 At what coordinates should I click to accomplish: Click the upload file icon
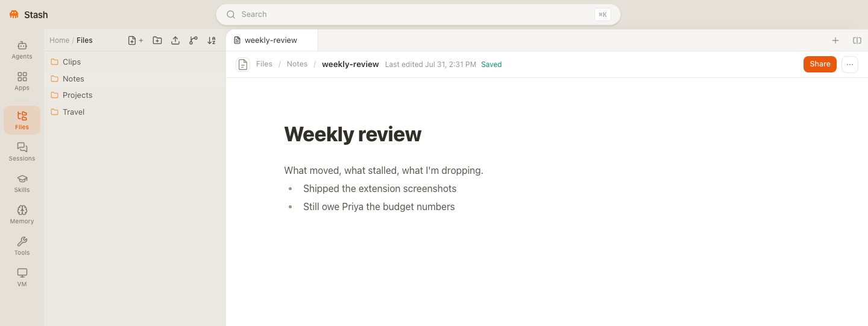click(175, 40)
